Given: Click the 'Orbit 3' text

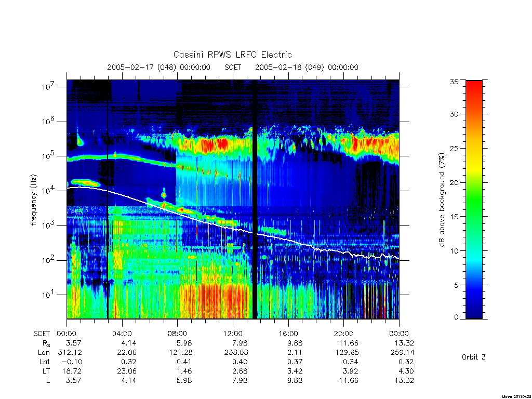Looking at the screenshot, I should coord(474,357).
